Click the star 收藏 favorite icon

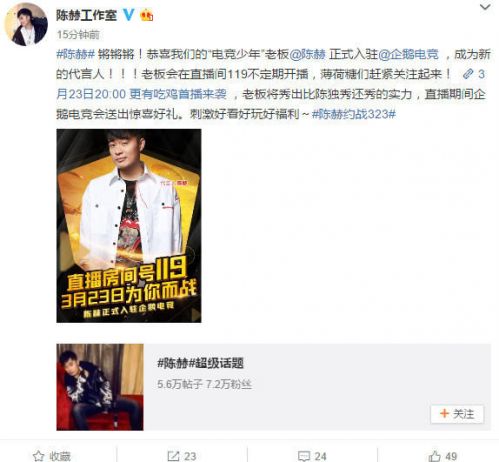[38, 456]
